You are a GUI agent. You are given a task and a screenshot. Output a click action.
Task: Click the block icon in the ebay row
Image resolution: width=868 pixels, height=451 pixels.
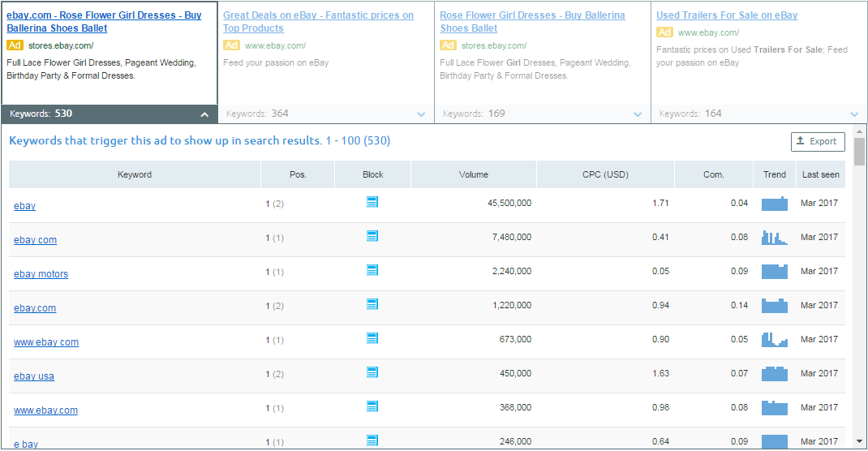click(x=372, y=202)
